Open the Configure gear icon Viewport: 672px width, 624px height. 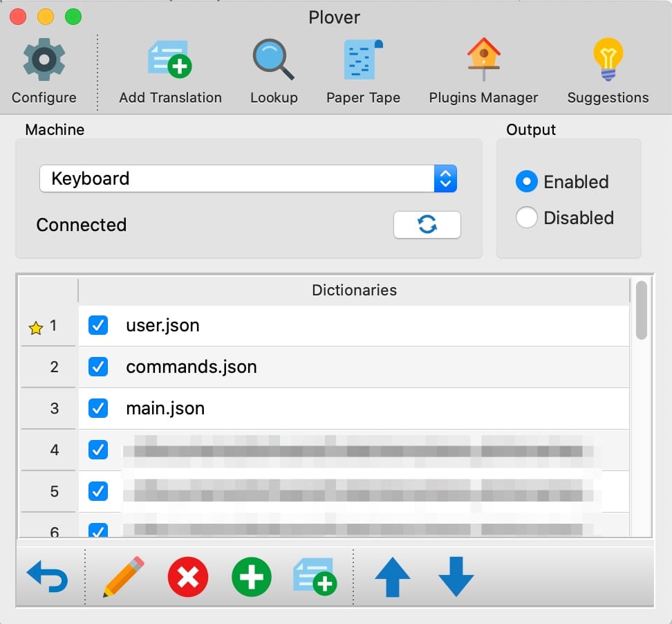click(44, 60)
